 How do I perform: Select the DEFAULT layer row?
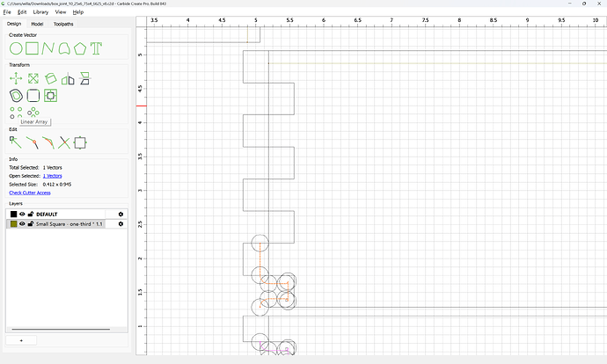pos(67,214)
